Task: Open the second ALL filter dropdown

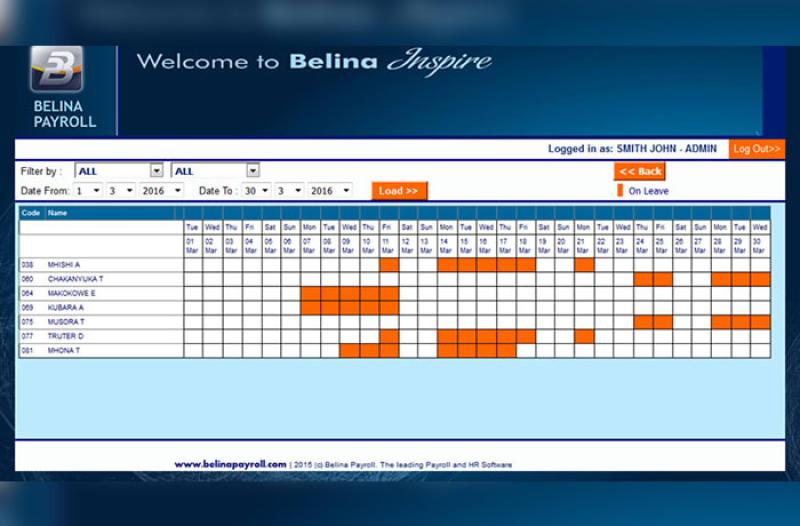Action: point(215,171)
